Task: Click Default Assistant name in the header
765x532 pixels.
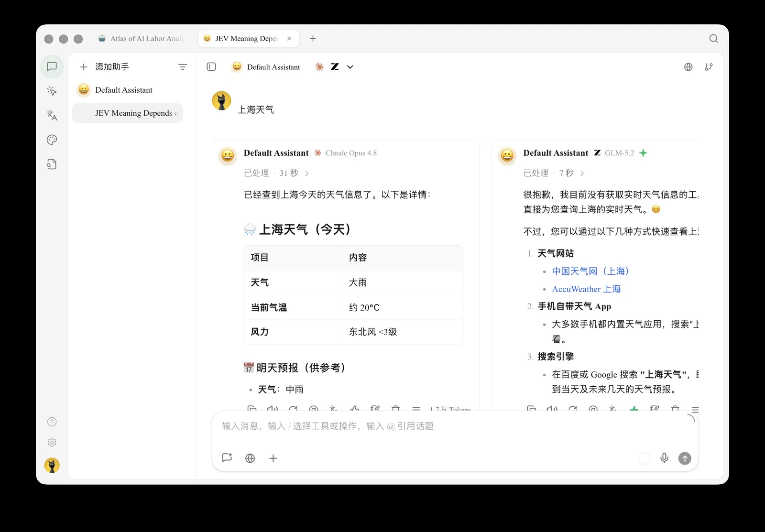Action: click(273, 67)
